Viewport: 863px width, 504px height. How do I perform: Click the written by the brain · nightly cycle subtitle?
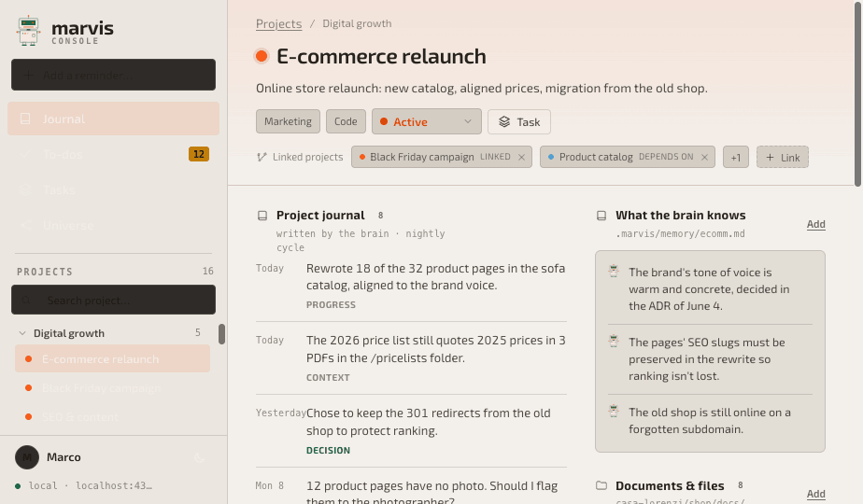[361, 241]
